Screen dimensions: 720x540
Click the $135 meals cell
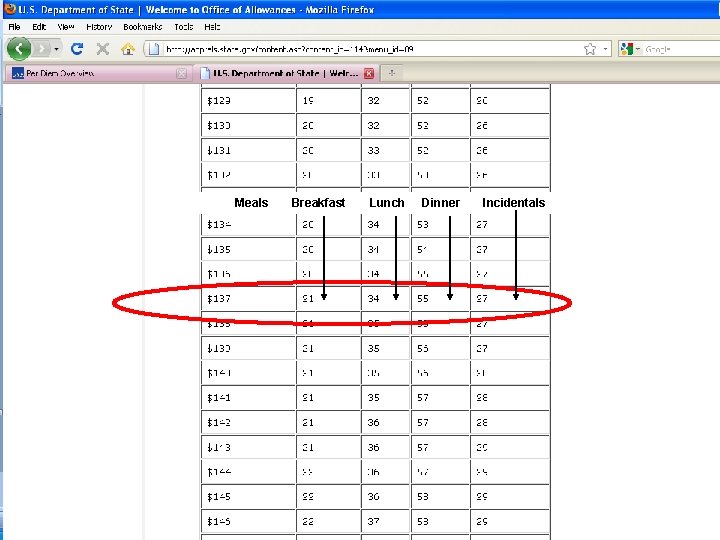pos(248,249)
